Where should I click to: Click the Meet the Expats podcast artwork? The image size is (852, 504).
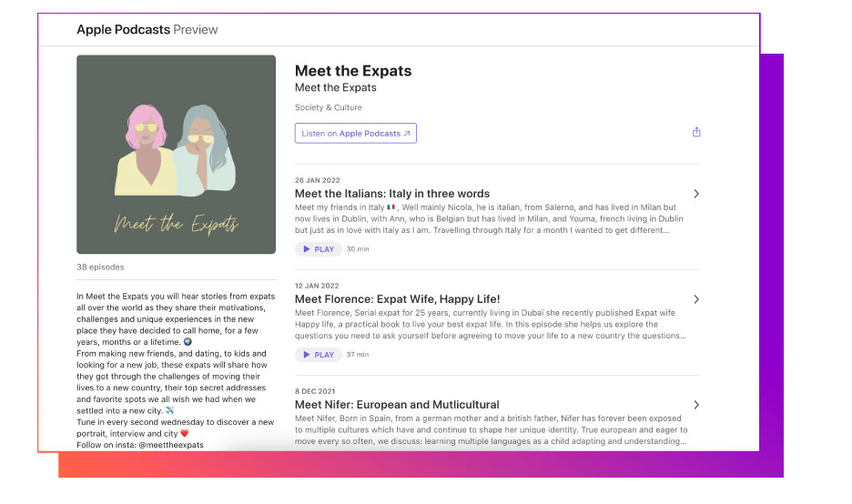pos(176,155)
